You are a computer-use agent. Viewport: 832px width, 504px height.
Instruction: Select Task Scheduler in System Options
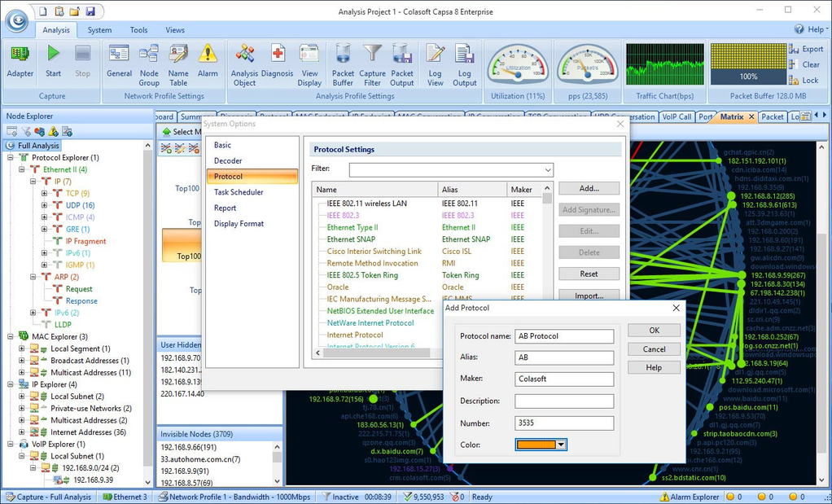click(252, 192)
